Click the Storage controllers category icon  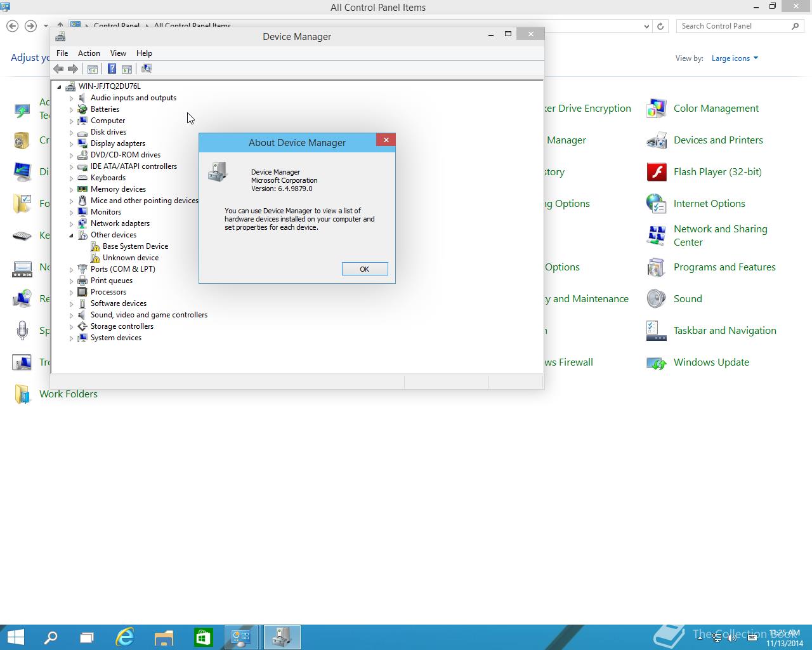pyautogui.click(x=82, y=326)
